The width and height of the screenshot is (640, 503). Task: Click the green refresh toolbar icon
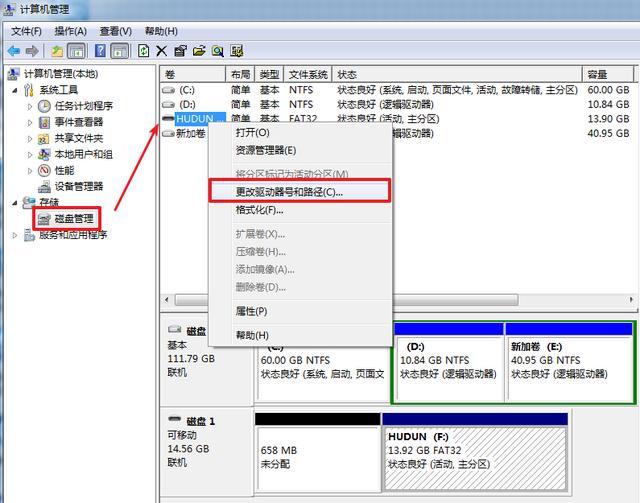pos(143,51)
